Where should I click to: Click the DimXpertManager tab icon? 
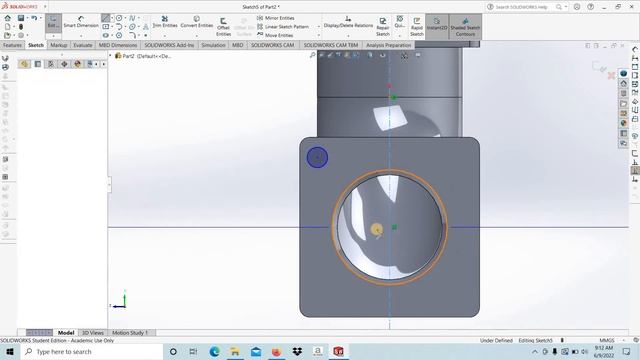tap(64, 64)
